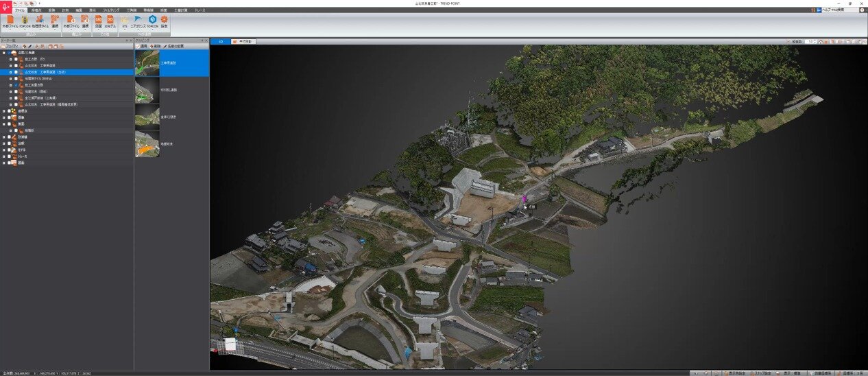Toggle checkbox for 点群/三角網 root node
The height and width of the screenshot is (376, 868).
(9, 53)
